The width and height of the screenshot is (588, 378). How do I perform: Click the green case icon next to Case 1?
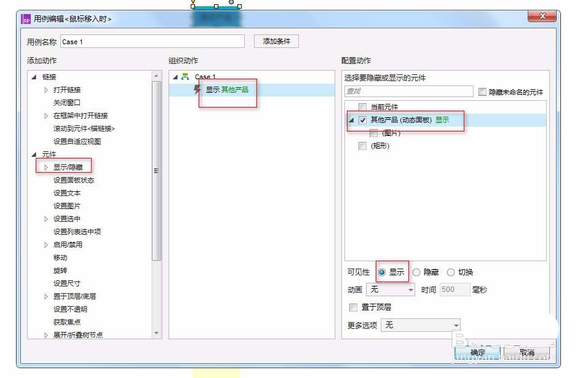point(185,77)
